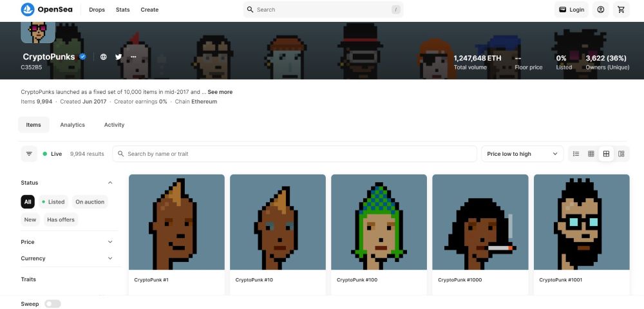Open the CryptoPunks Twitter icon
The width and height of the screenshot is (644, 309).
[x=118, y=57]
